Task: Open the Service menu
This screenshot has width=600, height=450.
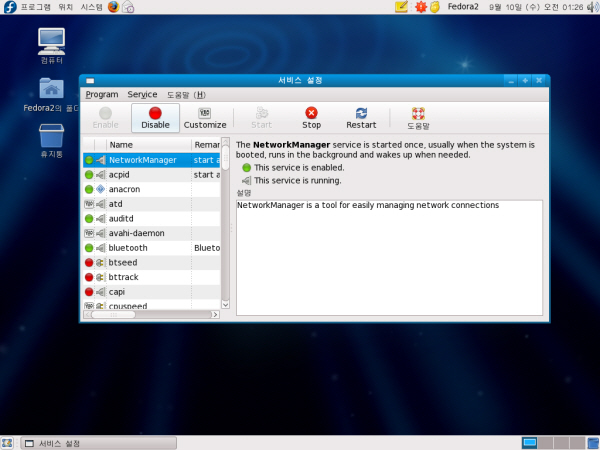Action: 142,95
